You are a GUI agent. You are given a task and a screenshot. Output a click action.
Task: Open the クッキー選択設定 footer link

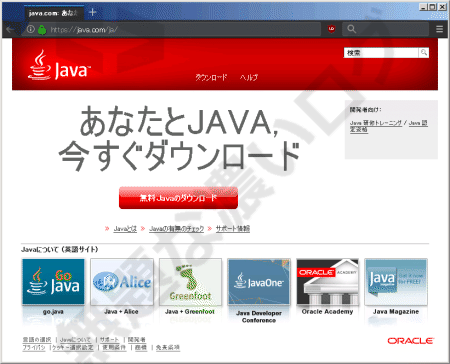(x=73, y=348)
